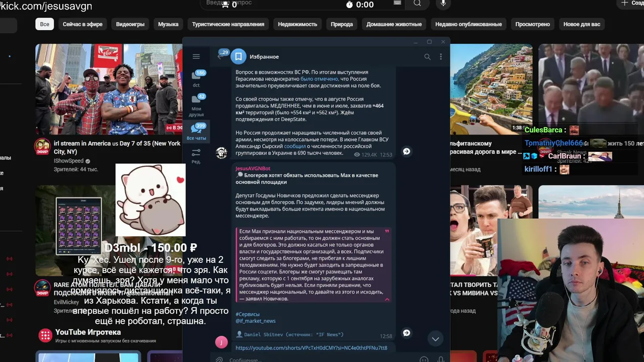Select Недавно опубликованные chip
This screenshot has width=644, height=362.
tap(468, 24)
